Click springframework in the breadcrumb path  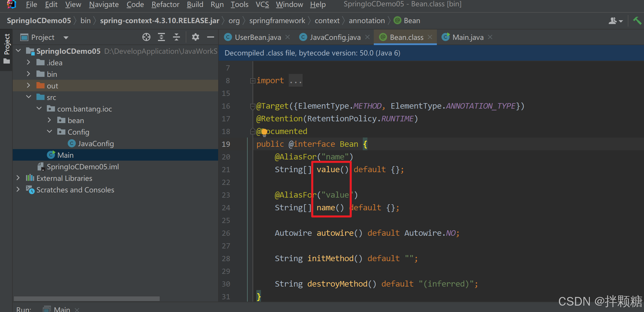[x=277, y=21]
